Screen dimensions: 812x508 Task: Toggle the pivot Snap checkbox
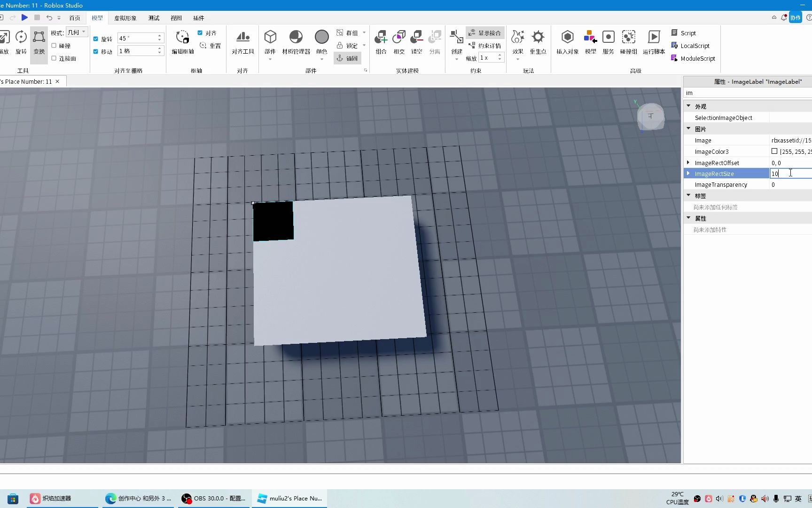(200, 33)
